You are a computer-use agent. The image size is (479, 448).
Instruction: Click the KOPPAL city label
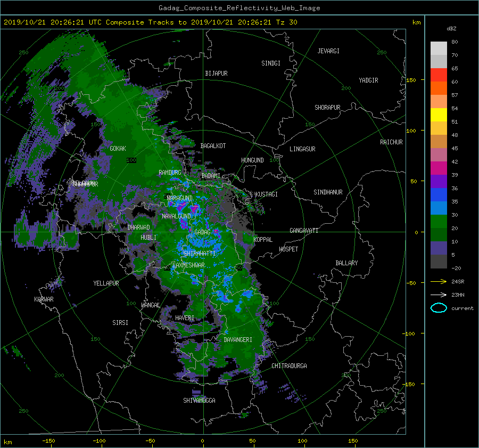(x=263, y=239)
